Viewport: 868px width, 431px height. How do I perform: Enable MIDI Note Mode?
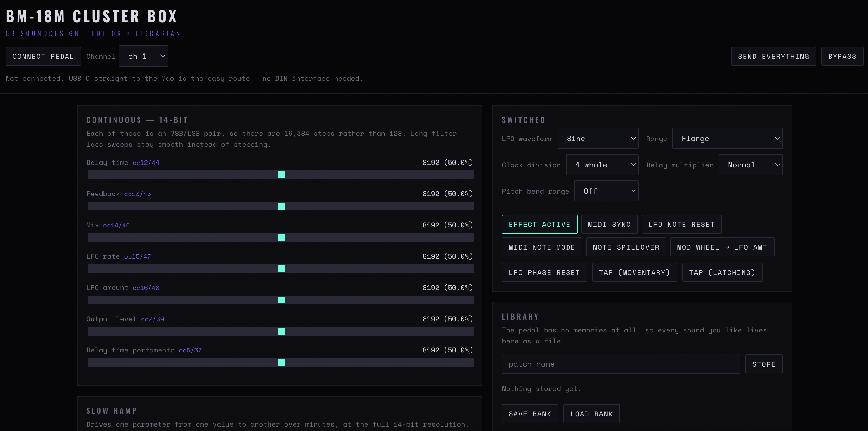pos(542,247)
